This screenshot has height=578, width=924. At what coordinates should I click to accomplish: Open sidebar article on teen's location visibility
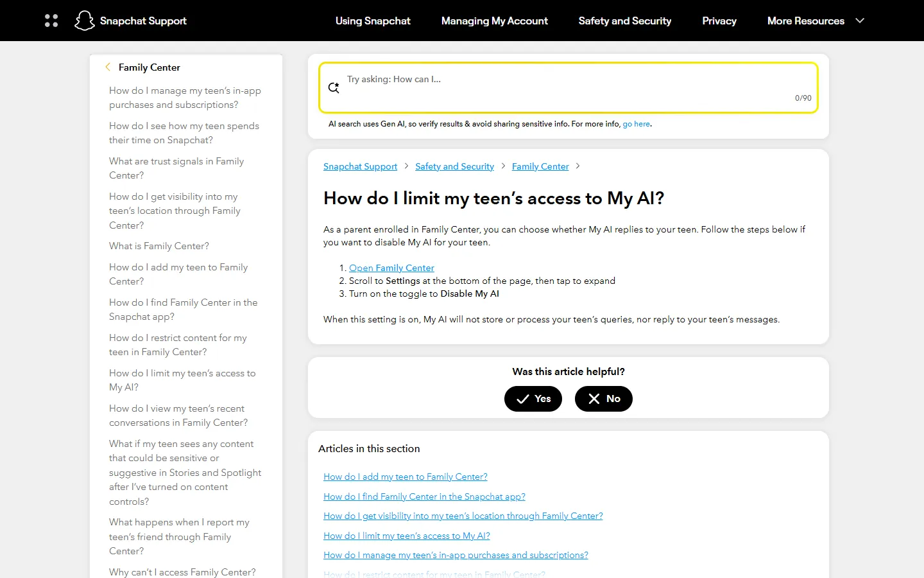175,211
